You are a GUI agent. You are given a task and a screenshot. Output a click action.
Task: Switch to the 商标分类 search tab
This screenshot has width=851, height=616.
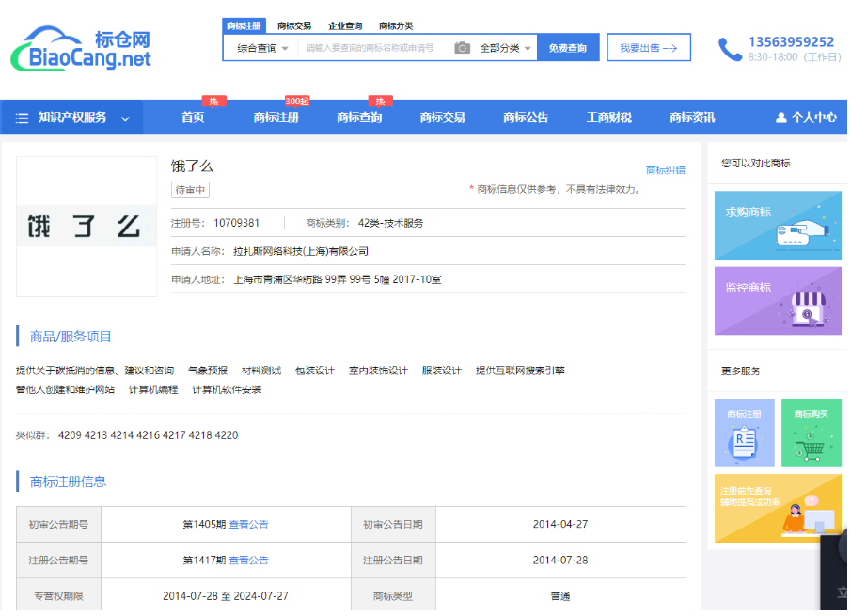(x=396, y=25)
